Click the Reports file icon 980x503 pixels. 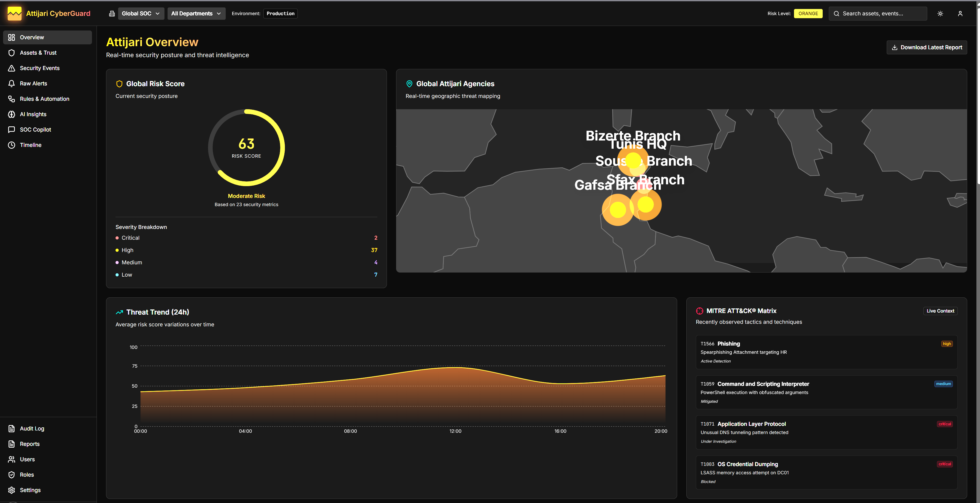tap(12, 444)
